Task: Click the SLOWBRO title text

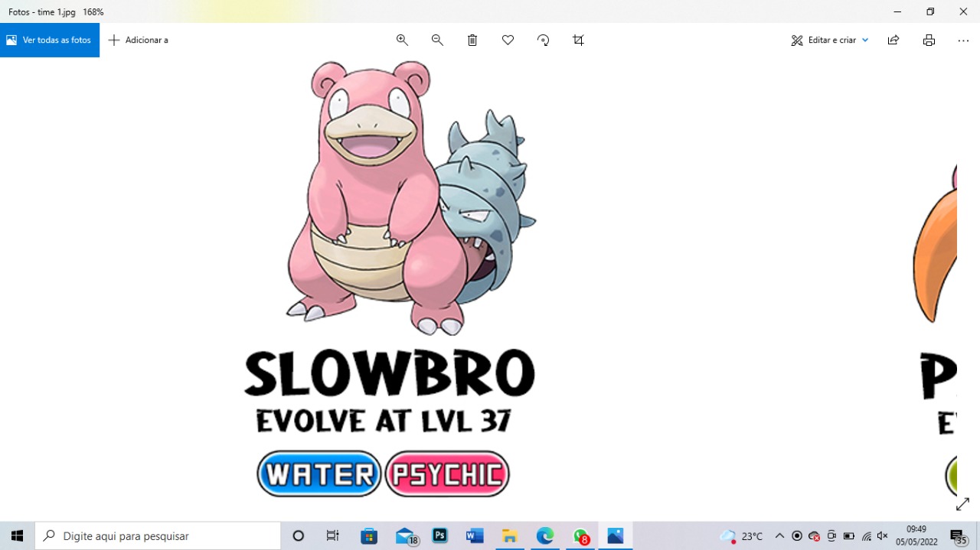Action: [x=390, y=373]
